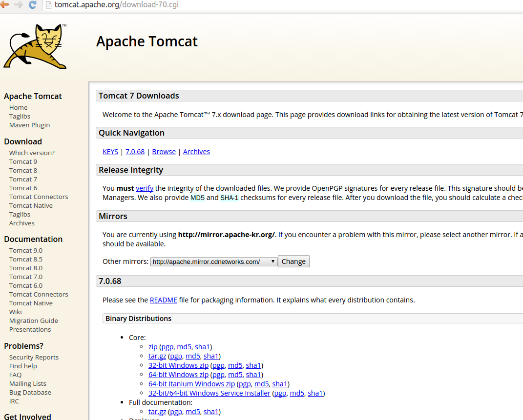Jump to 7.0.68 in Quick Navigation
The image size is (523, 420).
(x=135, y=152)
